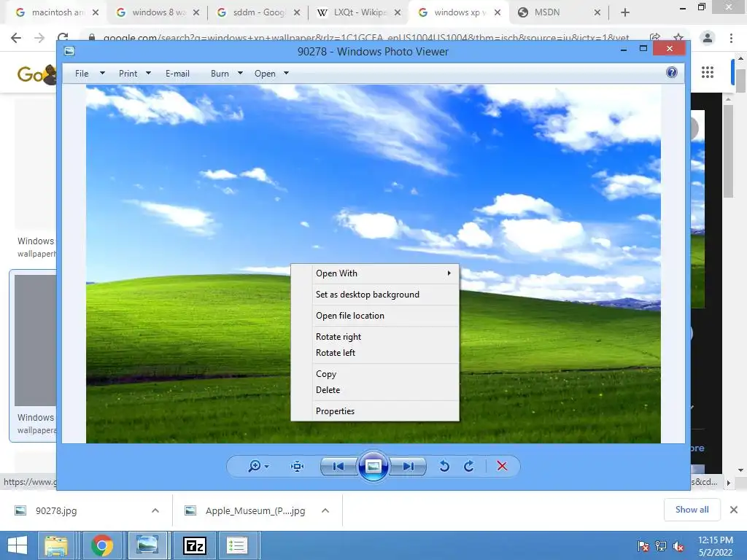Viewport: 747px width, 560px height.
Task: Click Chrome forward arrow
Action: pos(39,38)
